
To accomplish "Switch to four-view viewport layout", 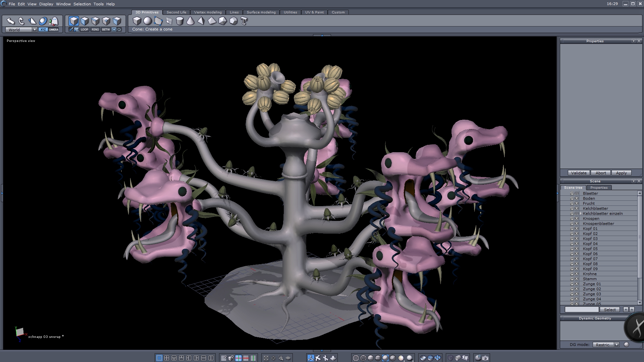I will pos(167,358).
